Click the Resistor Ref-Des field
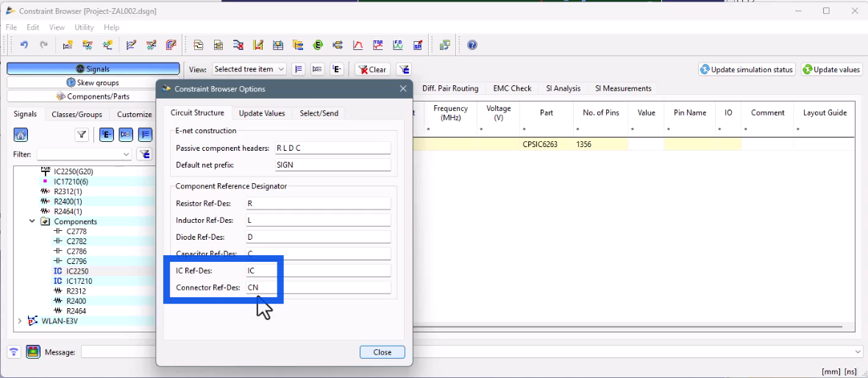This screenshot has width=868, height=378. (319, 203)
